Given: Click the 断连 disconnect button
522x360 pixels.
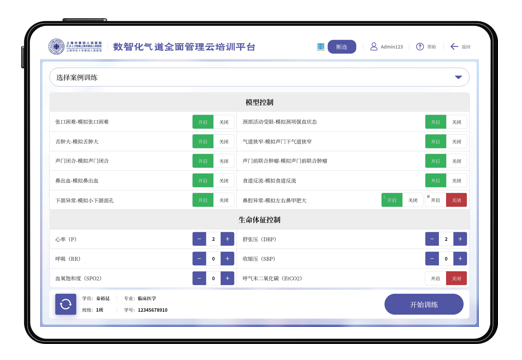Looking at the screenshot, I should (342, 47).
